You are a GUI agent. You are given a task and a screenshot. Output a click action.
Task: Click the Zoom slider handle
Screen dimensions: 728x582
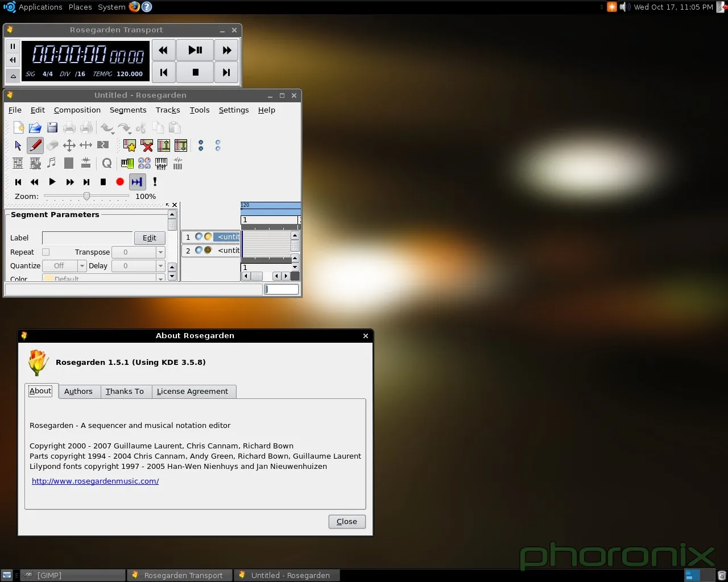pos(86,196)
